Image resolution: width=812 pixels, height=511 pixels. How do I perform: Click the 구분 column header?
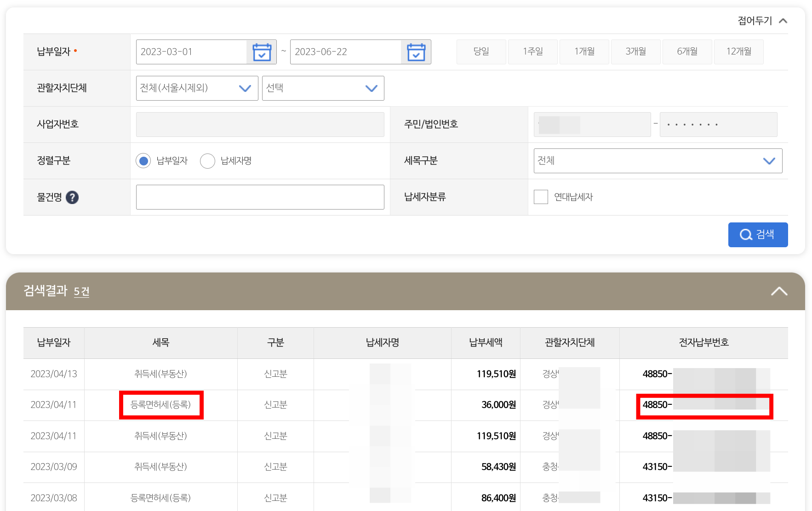pyautogui.click(x=275, y=343)
